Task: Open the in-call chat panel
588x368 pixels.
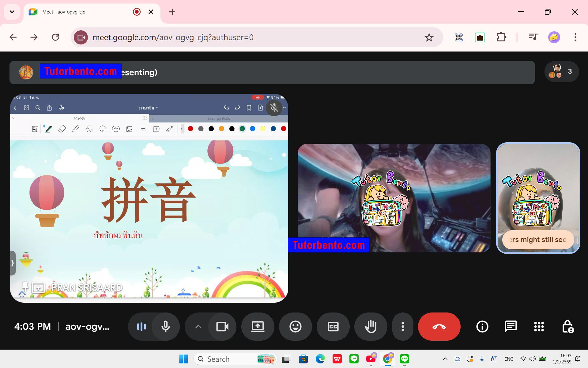Action: point(510,327)
